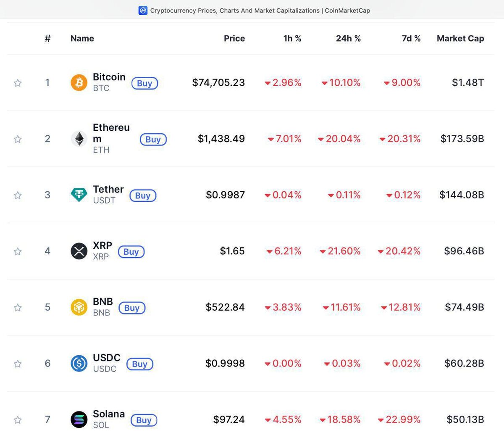Click the Tether USDT logo
This screenshot has width=504, height=446.
[79, 195]
